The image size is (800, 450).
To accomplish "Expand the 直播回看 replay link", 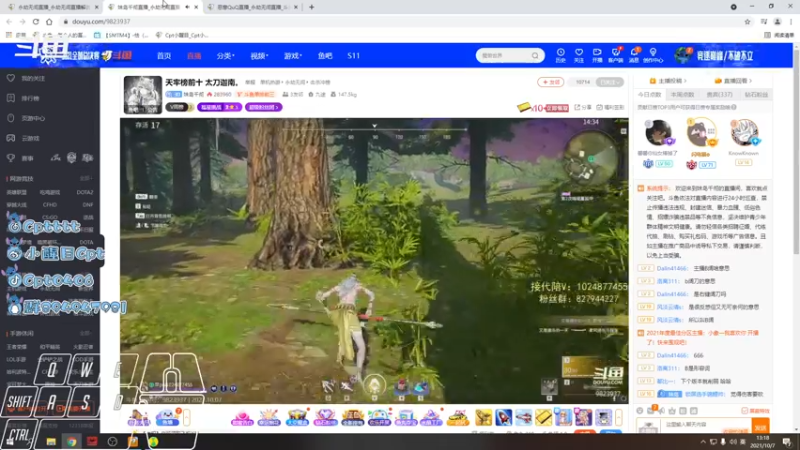I will tap(733, 81).
